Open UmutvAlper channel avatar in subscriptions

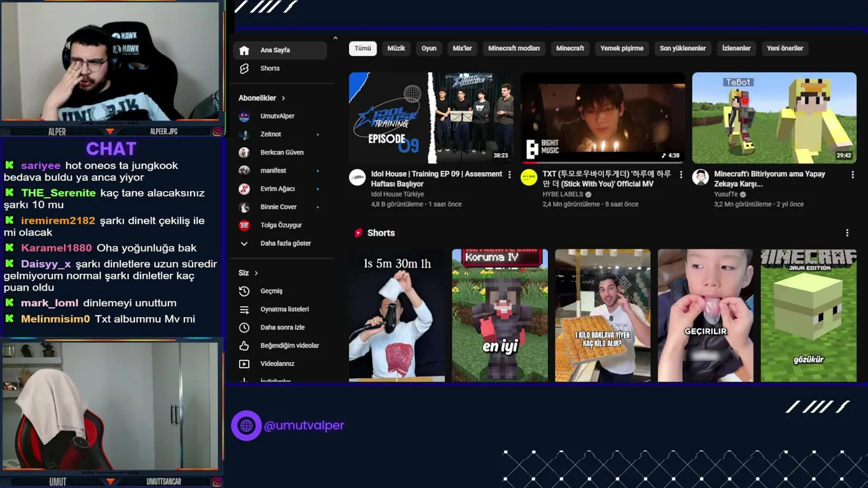(244, 116)
